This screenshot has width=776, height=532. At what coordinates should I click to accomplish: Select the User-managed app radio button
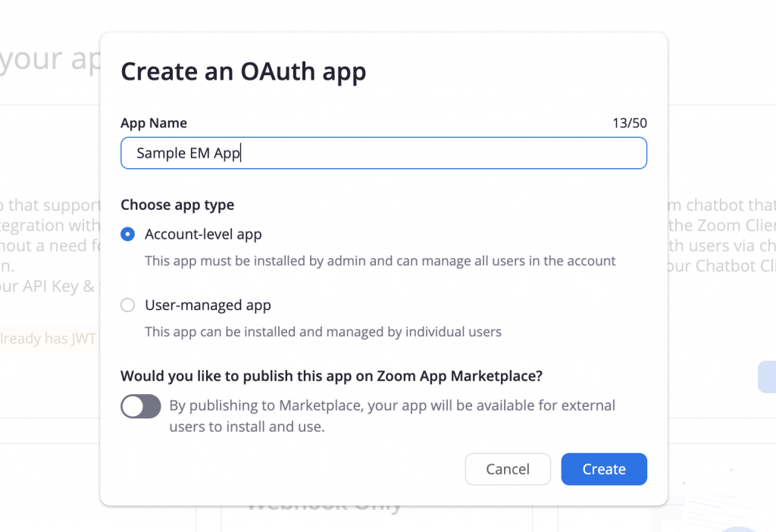[x=127, y=305]
